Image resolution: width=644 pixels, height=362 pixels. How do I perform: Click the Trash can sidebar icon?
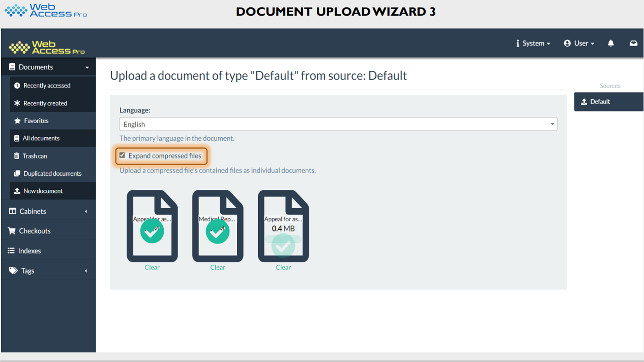point(16,156)
